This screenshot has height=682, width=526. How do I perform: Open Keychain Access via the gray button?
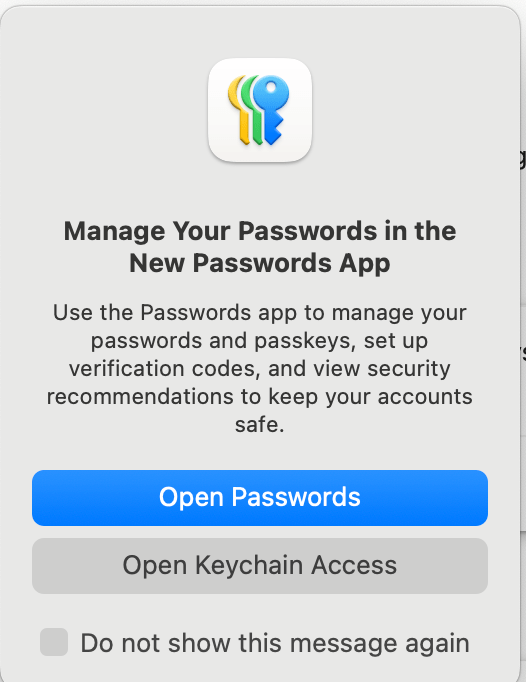(x=260, y=565)
